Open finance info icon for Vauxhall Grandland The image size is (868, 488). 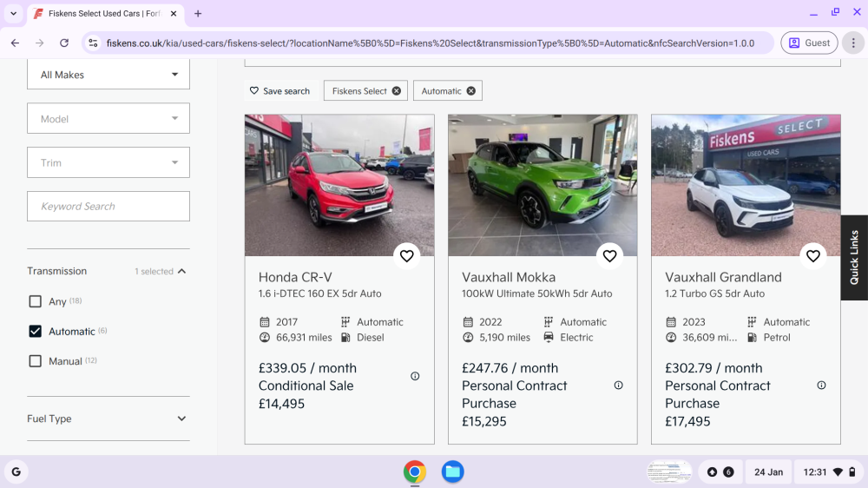coord(821,385)
